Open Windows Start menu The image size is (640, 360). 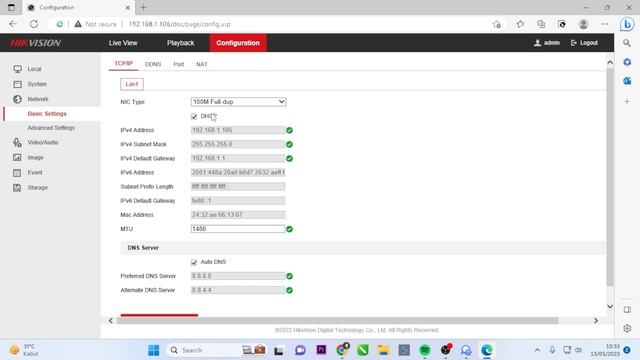point(153,350)
